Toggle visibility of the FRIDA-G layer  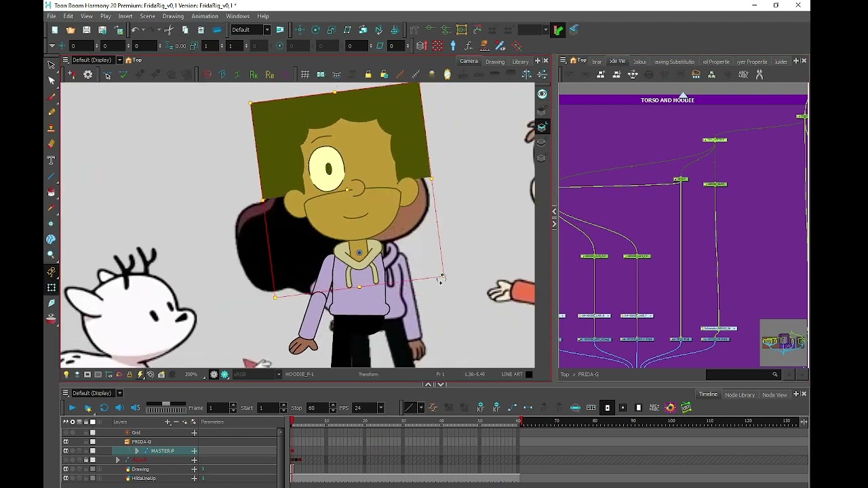66,442
